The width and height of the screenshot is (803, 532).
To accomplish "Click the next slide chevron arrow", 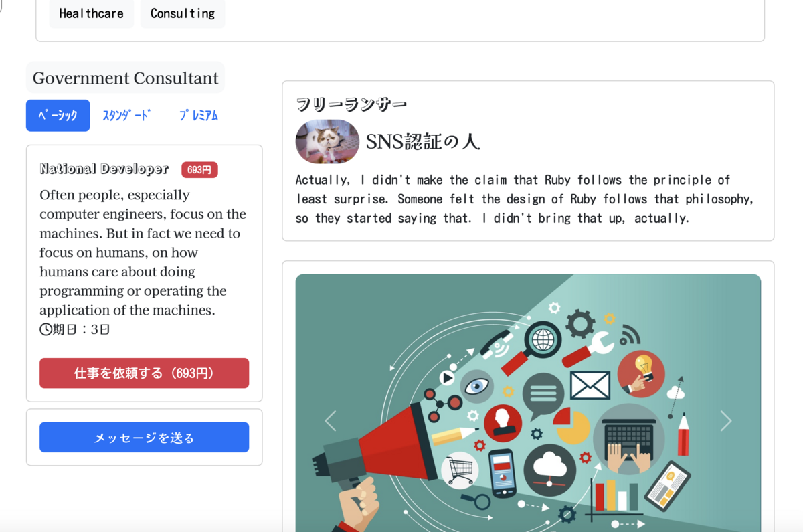I will point(726,421).
